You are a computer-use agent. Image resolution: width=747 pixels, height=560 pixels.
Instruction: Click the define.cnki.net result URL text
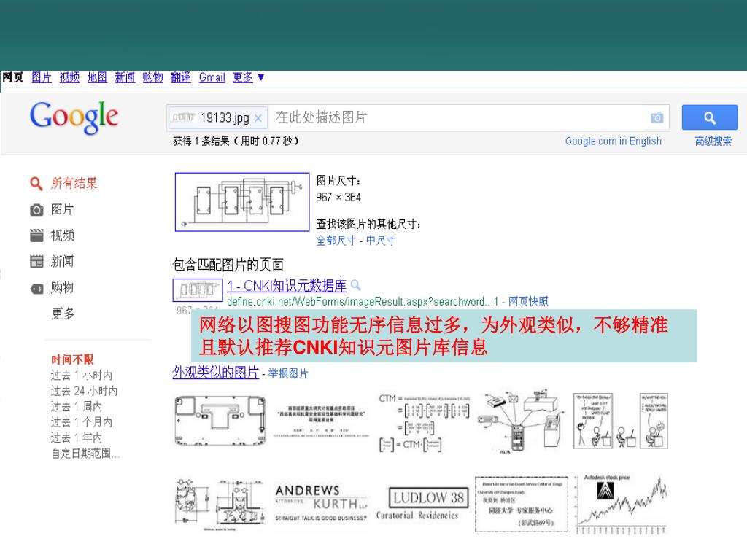[363, 301]
